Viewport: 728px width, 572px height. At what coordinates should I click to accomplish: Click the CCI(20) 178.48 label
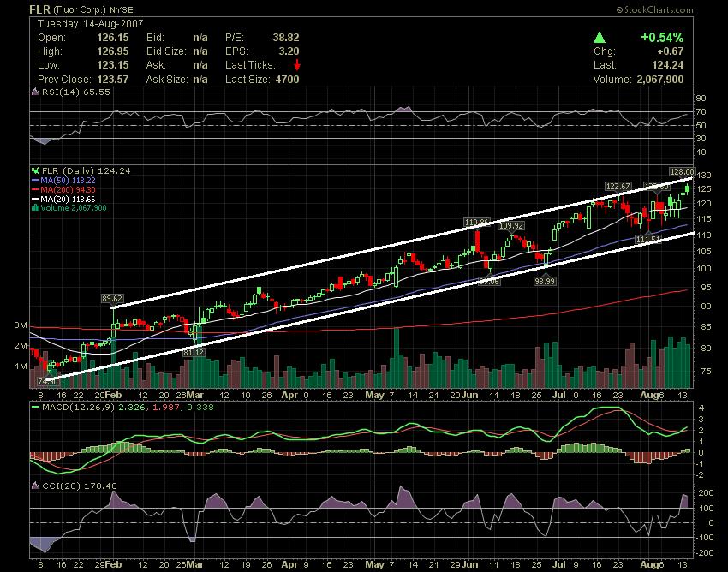coord(80,486)
